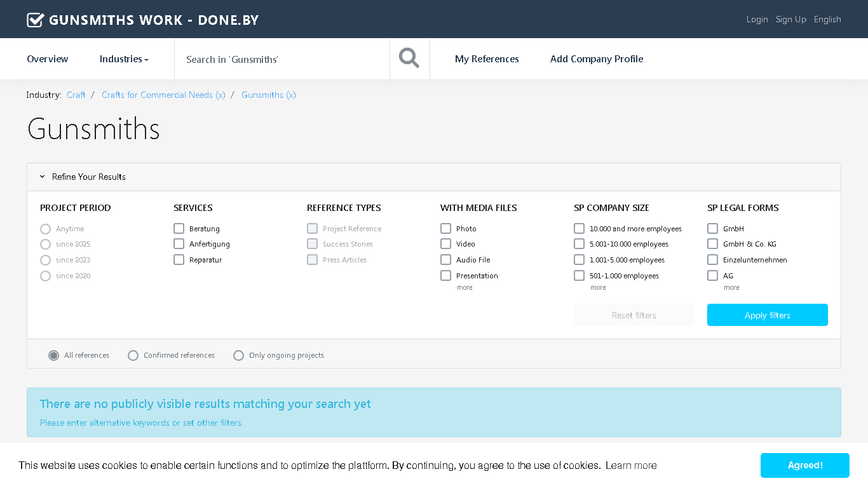Check 1.001-5.000 employees

click(x=579, y=259)
